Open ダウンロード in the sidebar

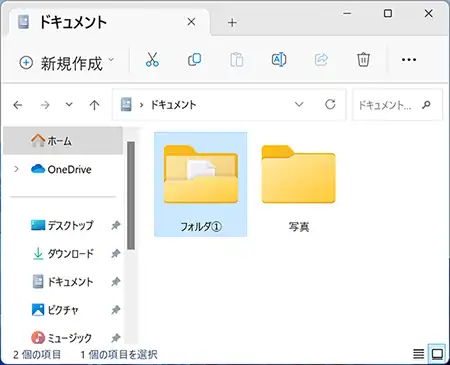[x=63, y=254]
